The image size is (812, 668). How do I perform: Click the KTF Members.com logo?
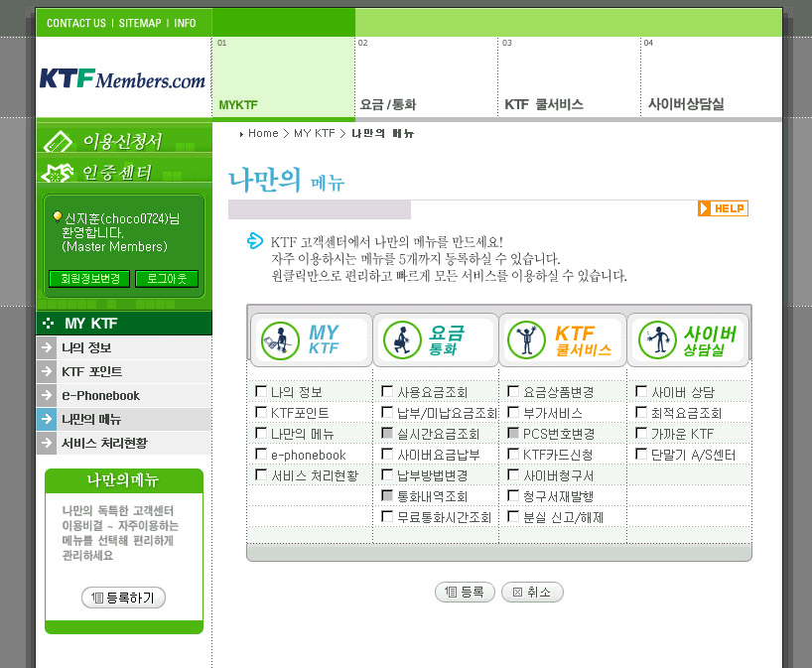pos(122,78)
